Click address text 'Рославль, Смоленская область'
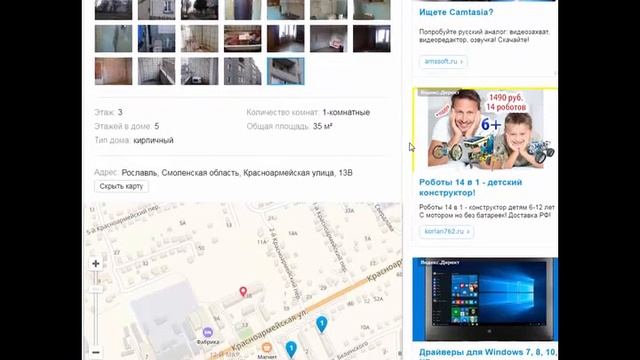Image resolution: width=640 pixels, height=360 pixels. [x=180, y=173]
